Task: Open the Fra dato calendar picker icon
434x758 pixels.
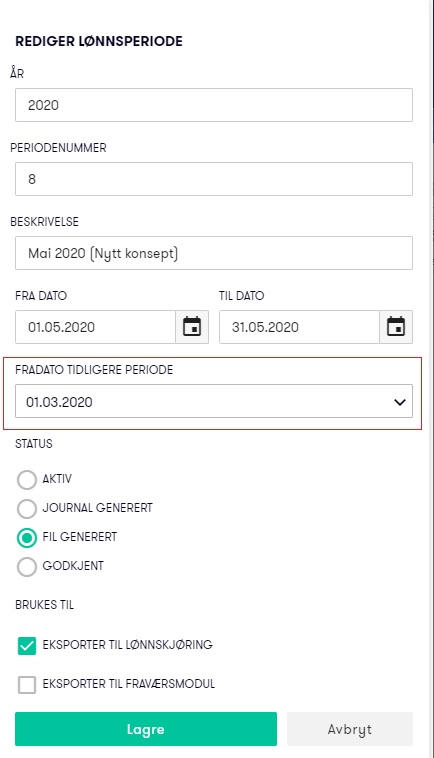Action: click(x=192, y=327)
